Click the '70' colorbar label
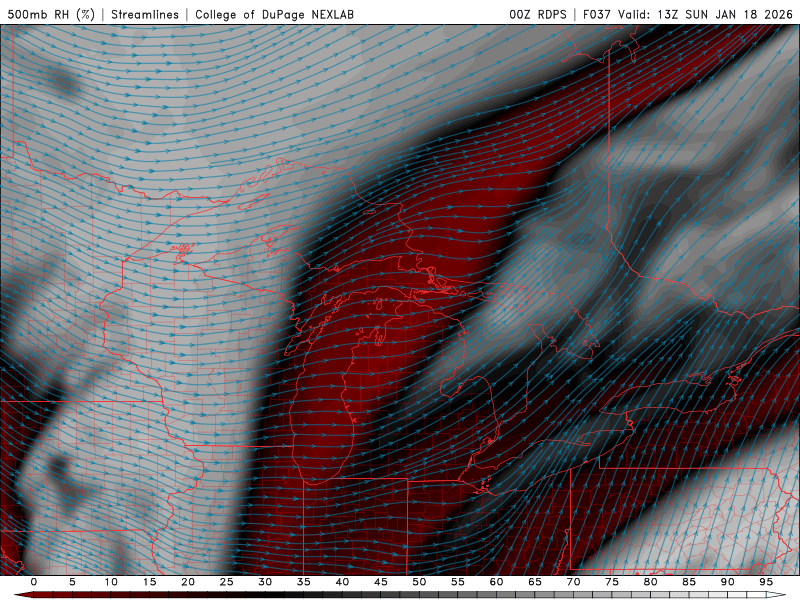Screen dimensions: 800x600 [573, 582]
